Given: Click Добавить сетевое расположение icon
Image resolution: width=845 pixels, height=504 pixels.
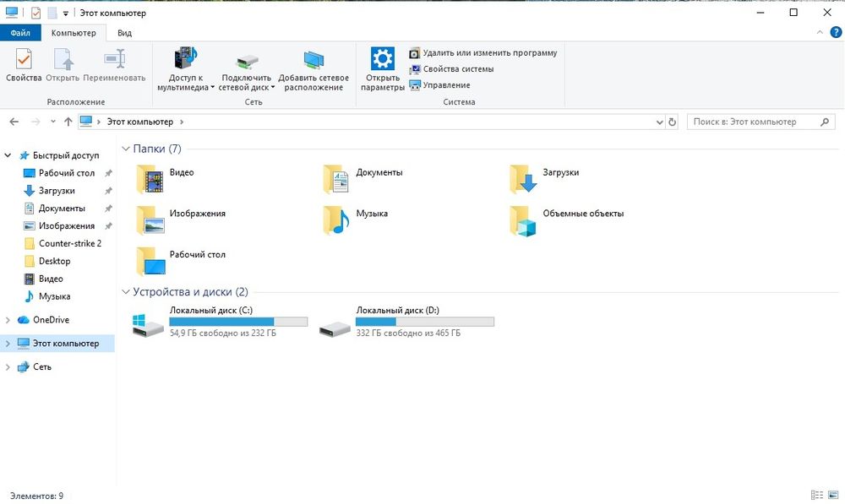Looking at the screenshot, I should tap(313, 60).
